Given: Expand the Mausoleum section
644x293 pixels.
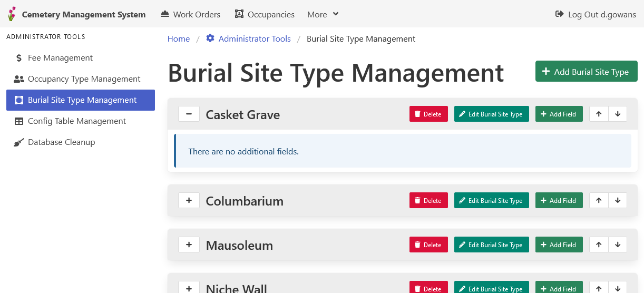Looking at the screenshot, I should pos(189,245).
